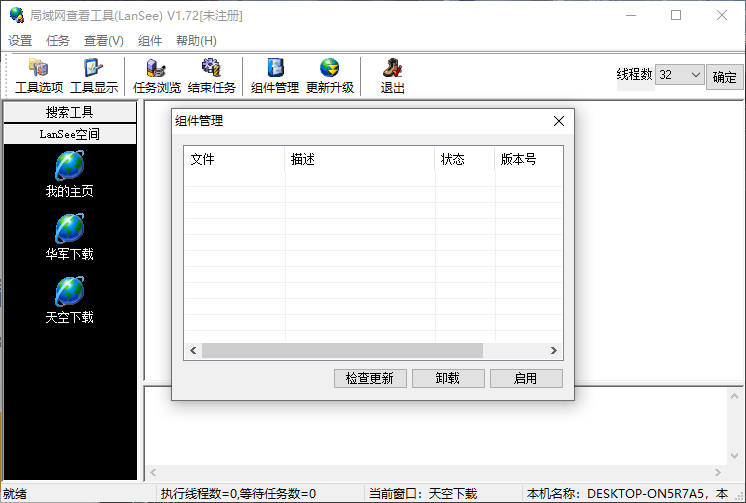Click the 卸载 button in dialog

(x=448, y=378)
